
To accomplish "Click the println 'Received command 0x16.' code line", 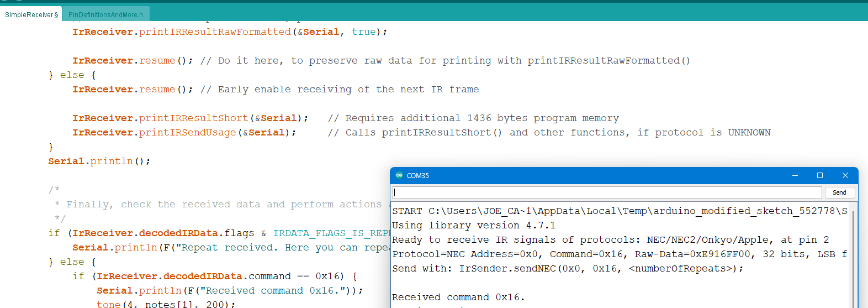I will (x=230, y=290).
